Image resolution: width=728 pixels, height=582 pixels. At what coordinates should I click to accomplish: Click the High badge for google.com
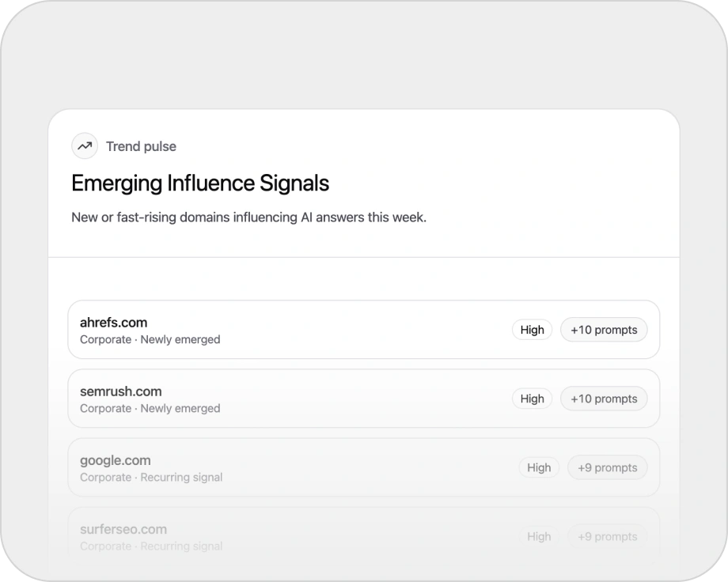tap(539, 467)
